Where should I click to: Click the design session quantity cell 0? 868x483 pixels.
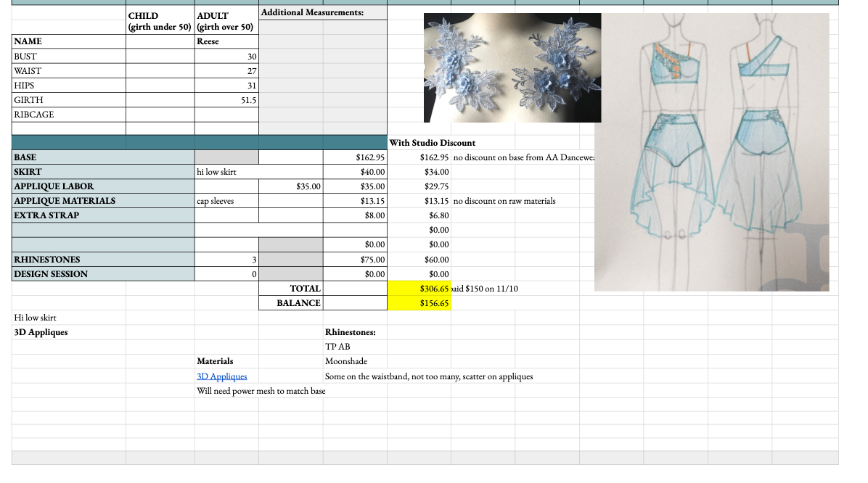pos(226,274)
